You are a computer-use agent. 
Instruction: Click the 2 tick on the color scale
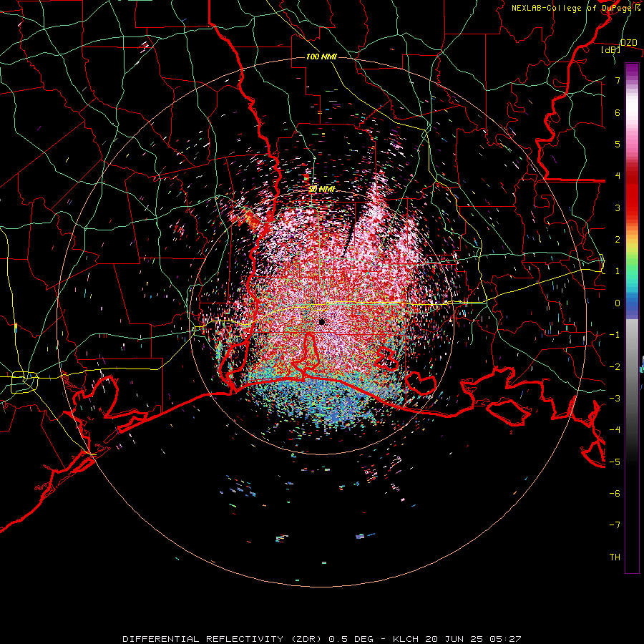[x=618, y=240]
